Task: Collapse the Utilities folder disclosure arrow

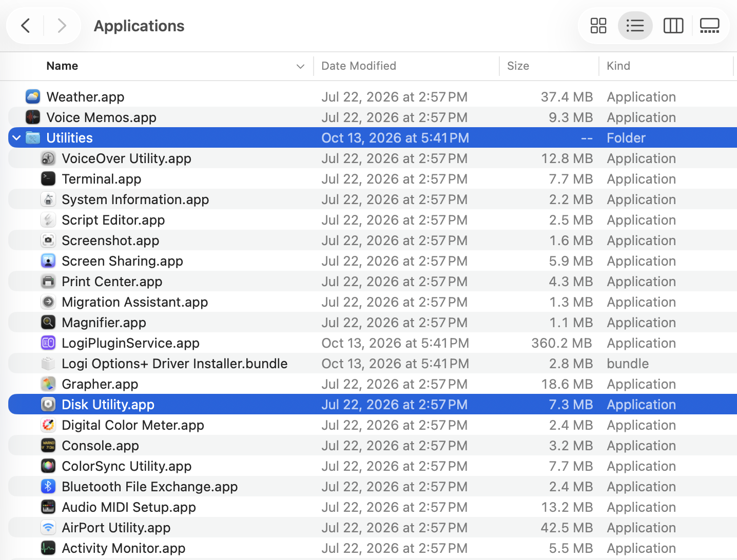Action: pyautogui.click(x=16, y=137)
